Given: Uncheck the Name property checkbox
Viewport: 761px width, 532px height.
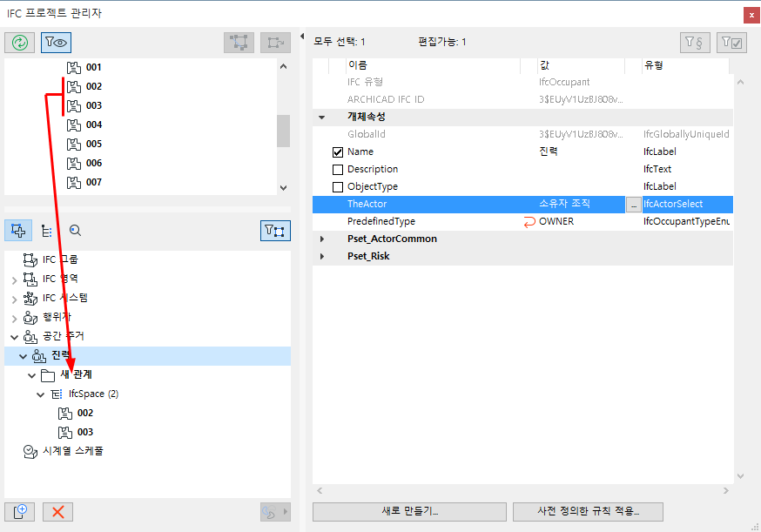Looking at the screenshot, I should [338, 152].
